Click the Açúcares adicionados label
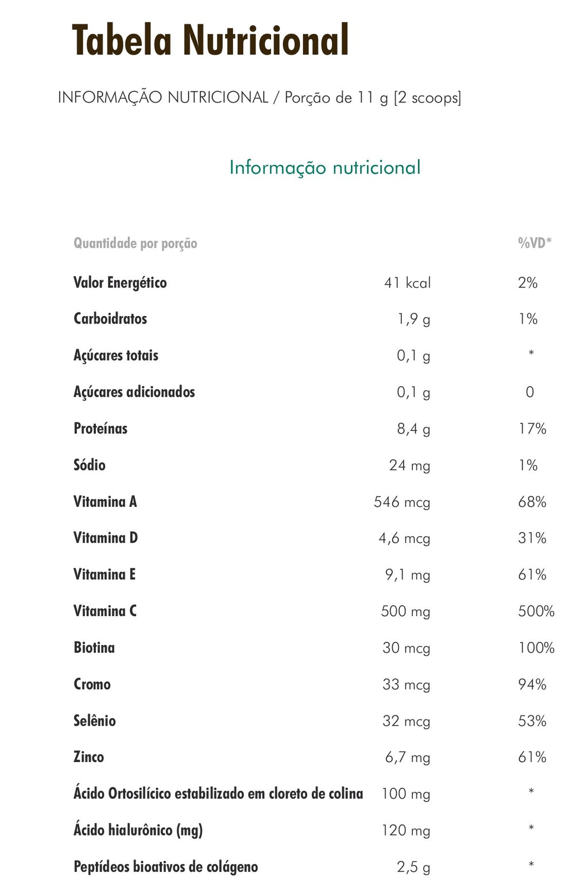The height and width of the screenshot is (893, 588). pos(134,392)
